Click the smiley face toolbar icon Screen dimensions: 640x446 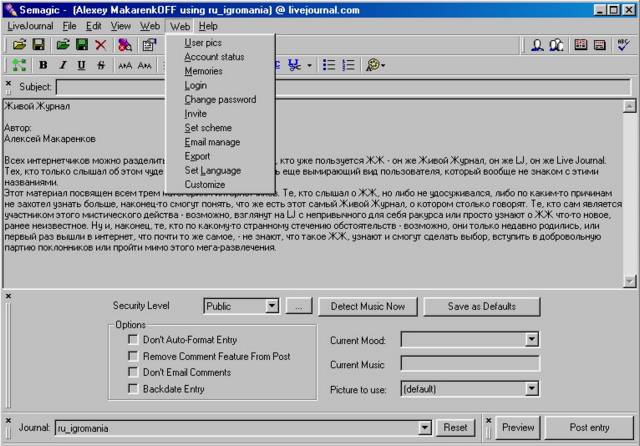[373, 65]
